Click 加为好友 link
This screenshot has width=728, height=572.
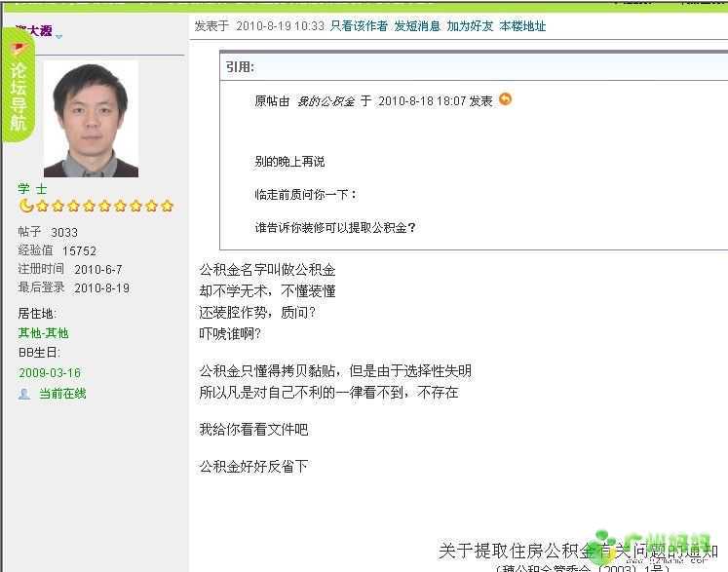coord(470,26)
